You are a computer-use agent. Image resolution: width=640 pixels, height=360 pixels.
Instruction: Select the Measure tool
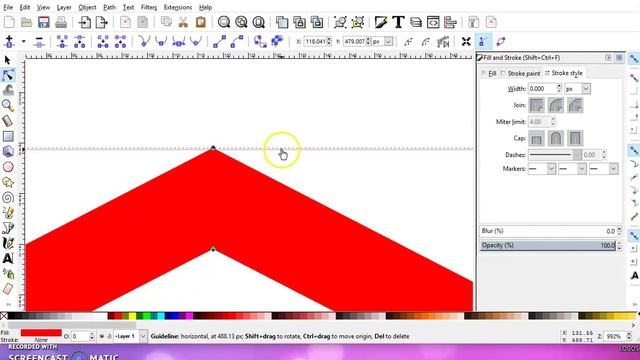coord(8,120)
